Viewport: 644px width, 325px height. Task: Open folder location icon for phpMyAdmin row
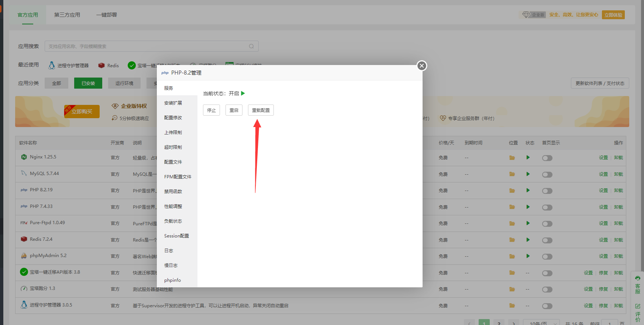(512, 256)
